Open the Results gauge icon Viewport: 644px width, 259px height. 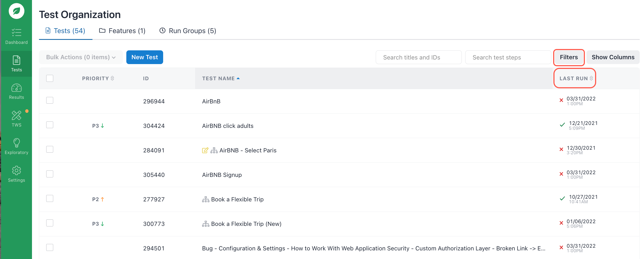16,88
